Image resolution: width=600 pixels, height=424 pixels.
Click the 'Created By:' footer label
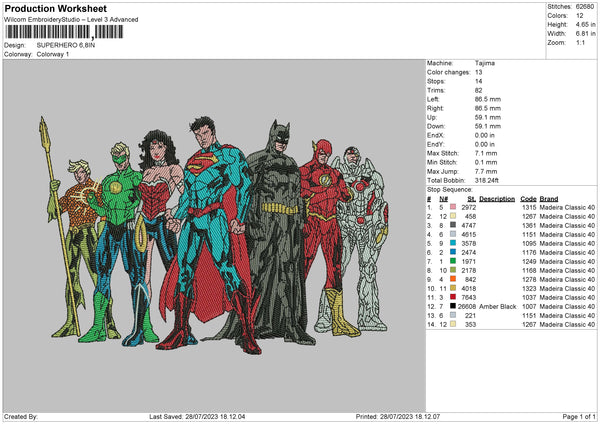coord(21,416)
